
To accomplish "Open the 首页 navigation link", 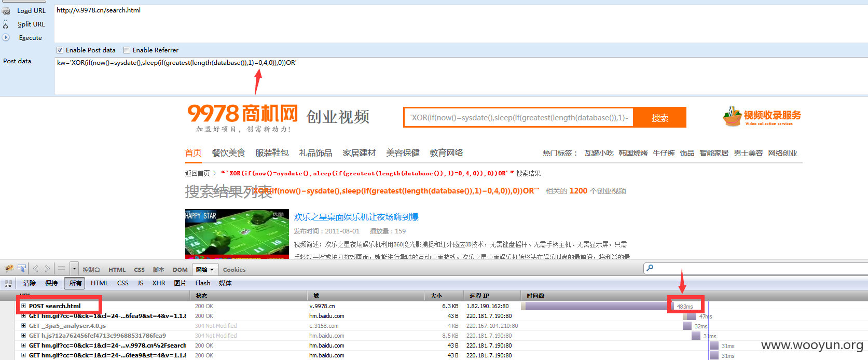I will [193, 153].
